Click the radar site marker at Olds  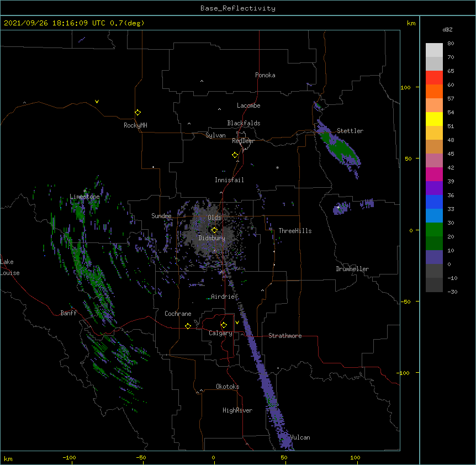[x=214, y=230]
